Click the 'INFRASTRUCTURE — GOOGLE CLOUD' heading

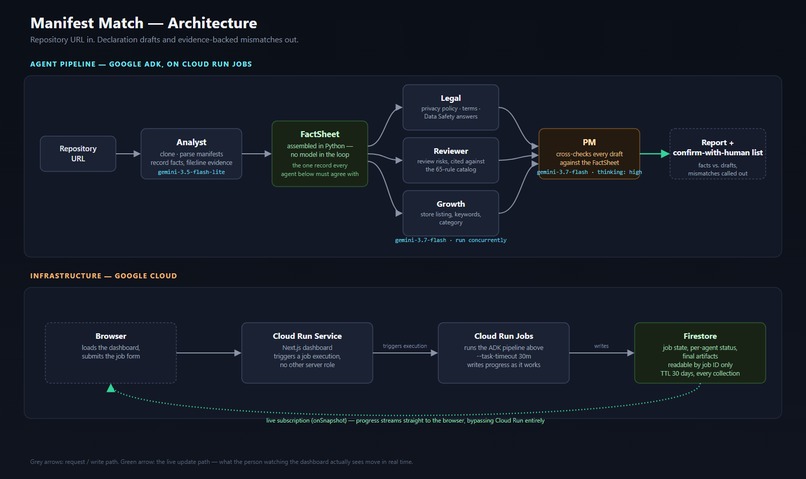pyautogui.click(x=103, y=276)
